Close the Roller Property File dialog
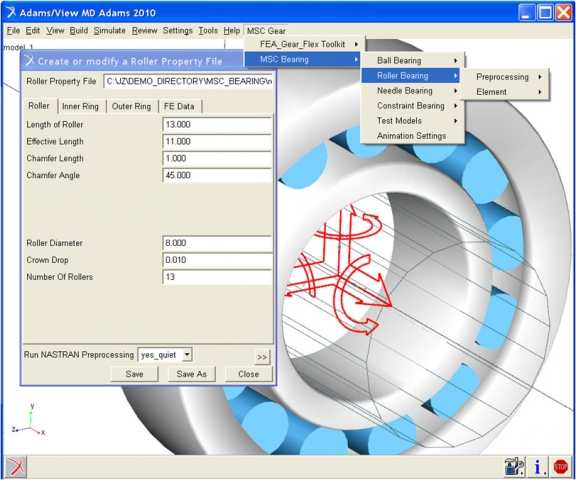This screenshot has height=480, width=576. coord(248,374)
